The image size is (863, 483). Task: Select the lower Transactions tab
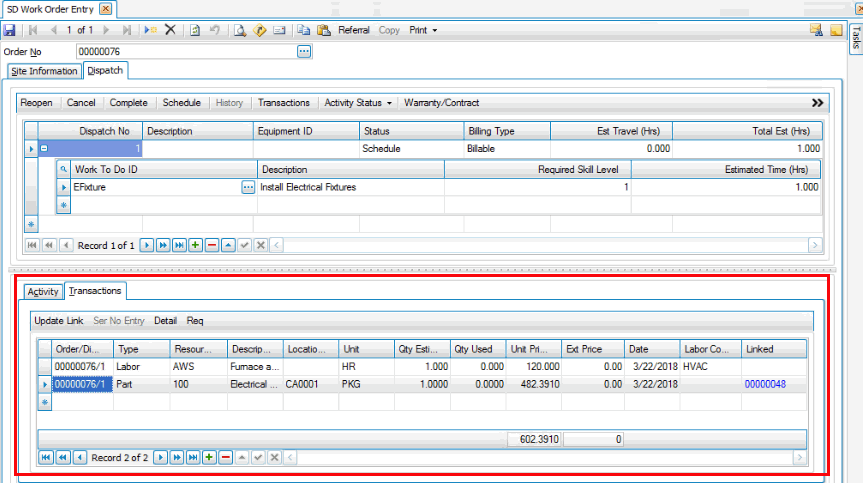tap(95, 290)
